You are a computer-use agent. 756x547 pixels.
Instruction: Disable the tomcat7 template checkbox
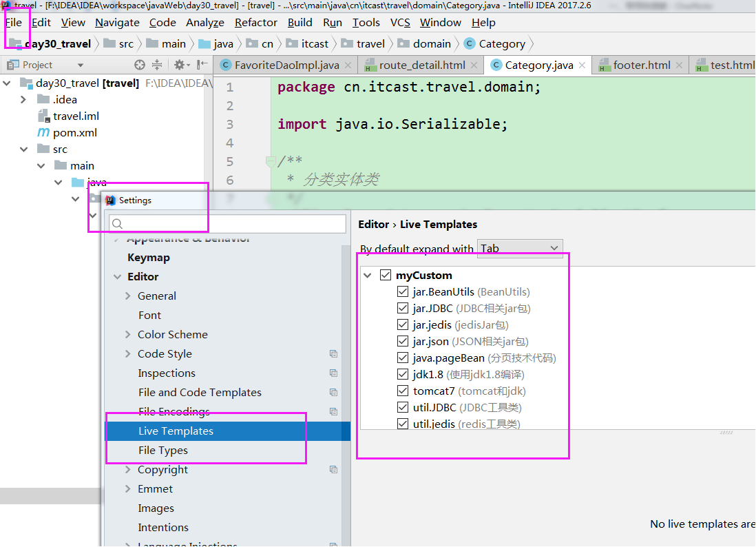(x=403, y=391)
